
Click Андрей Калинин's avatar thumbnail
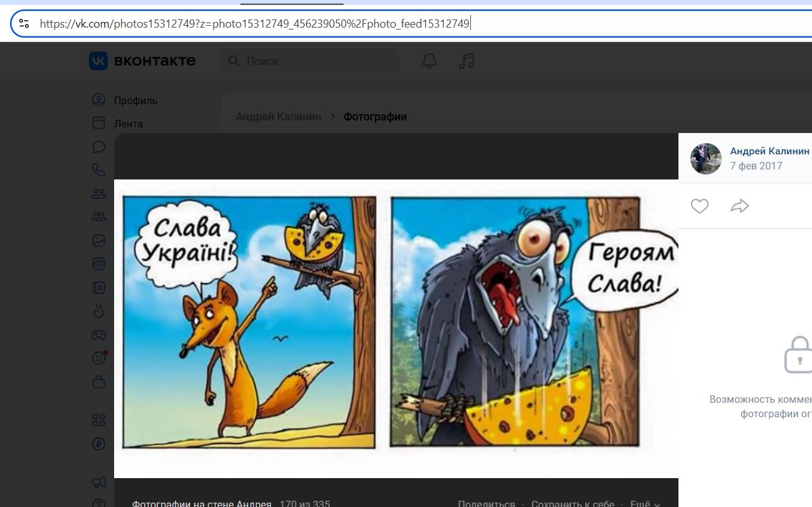706,158
